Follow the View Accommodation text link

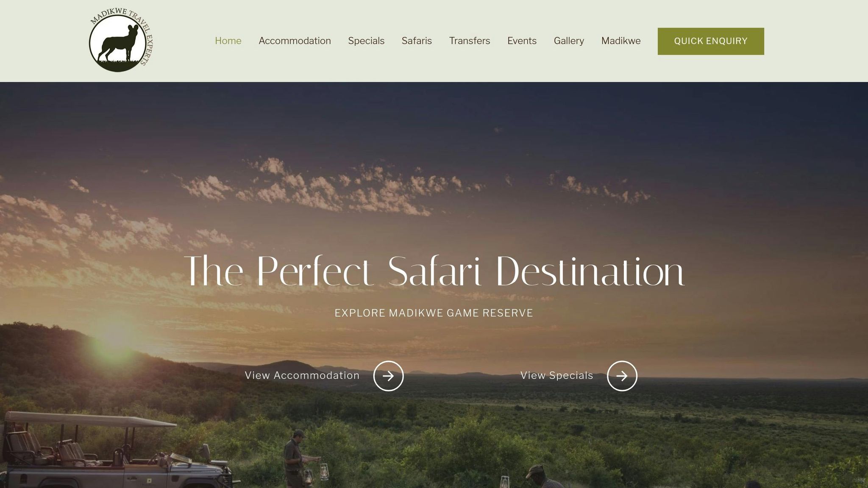[302, 375]
